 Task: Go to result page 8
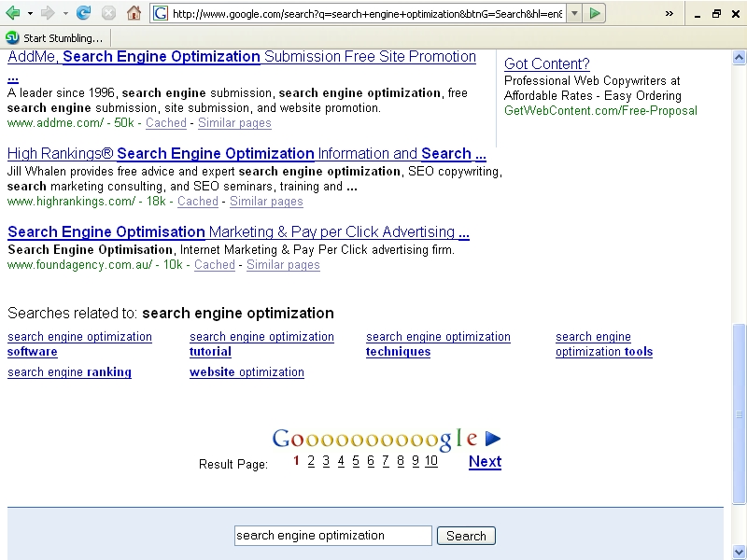401,461
